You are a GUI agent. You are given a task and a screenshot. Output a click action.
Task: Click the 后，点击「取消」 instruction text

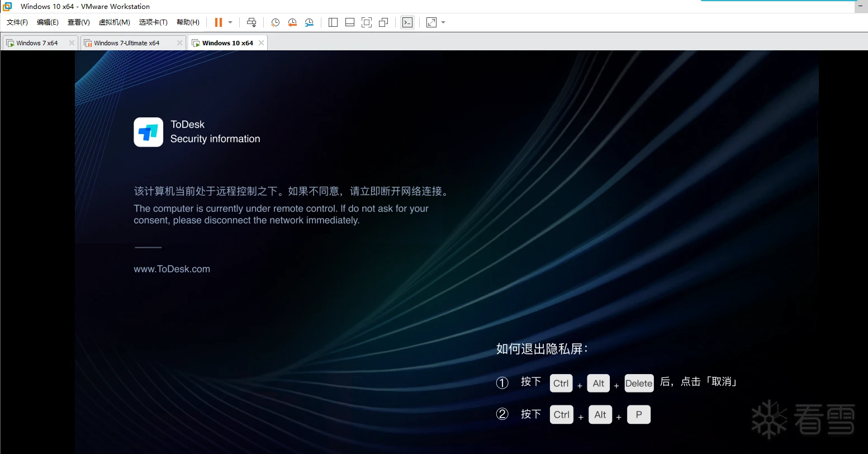tap(699, 382)
